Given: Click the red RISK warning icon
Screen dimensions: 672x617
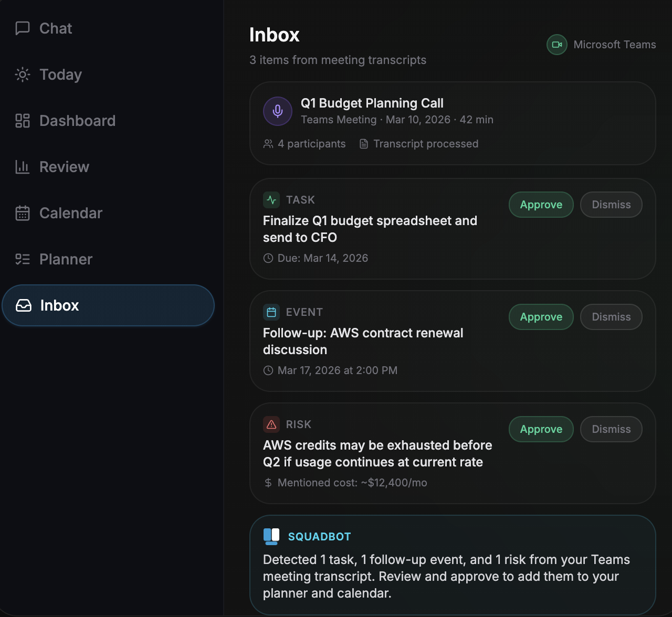Looking at the screenshot, I should (271, 424).
